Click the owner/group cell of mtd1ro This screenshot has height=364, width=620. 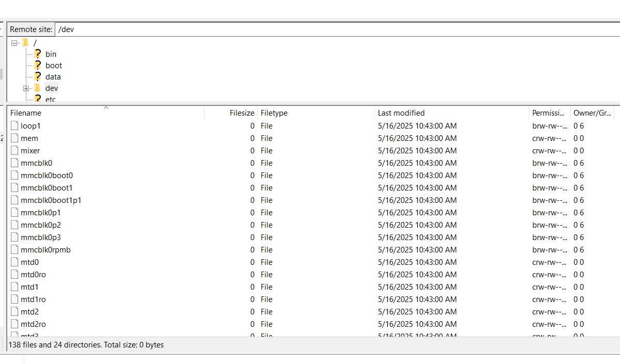[579, 299]
